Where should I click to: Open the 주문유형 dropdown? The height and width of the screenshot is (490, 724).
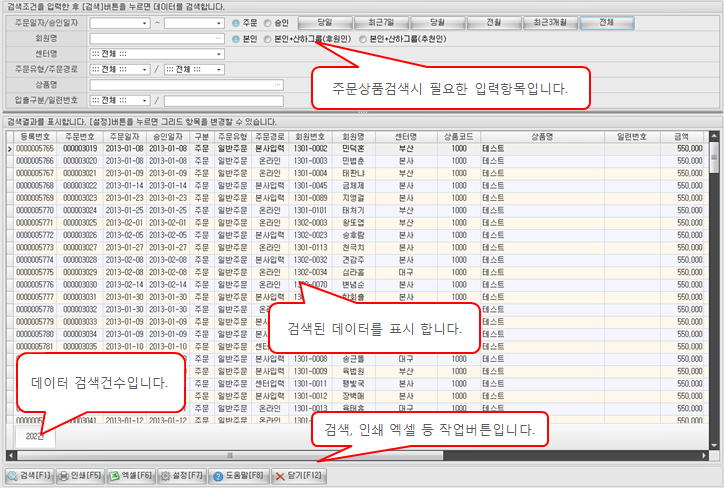145,70
